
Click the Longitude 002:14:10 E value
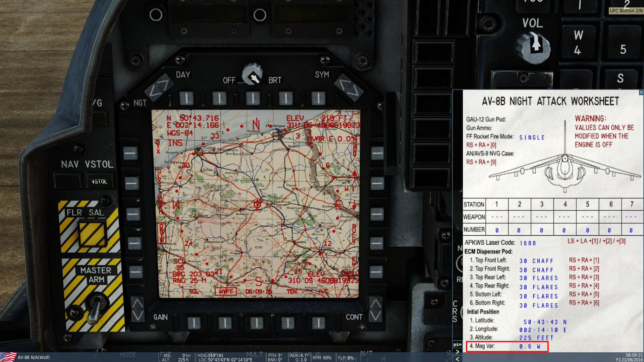click(x=543, y=330)
